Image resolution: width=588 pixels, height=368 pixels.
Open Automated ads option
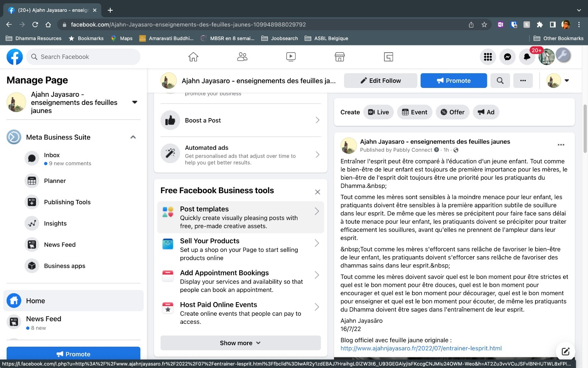click(x=241, y=155)
